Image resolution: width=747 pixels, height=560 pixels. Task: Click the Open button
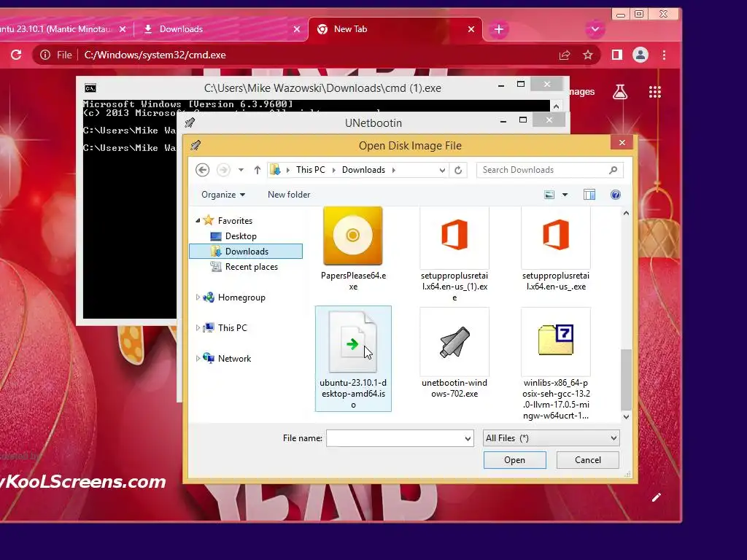click(514, 460)
